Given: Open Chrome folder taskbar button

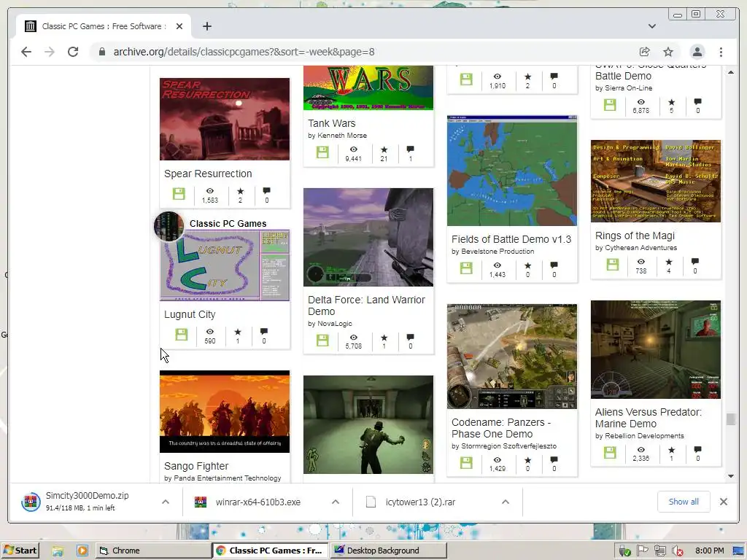Looking at the screenshot, I should point(153,551).
